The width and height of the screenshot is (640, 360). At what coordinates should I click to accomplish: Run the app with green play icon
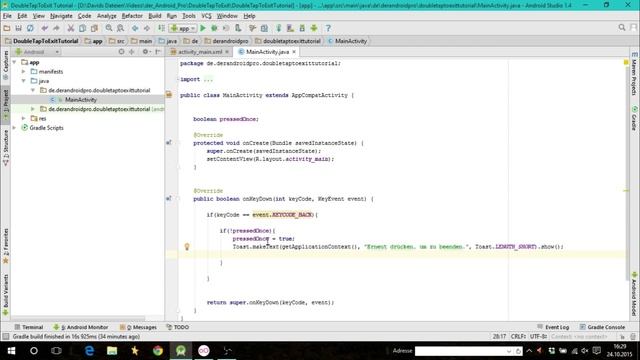[203, 28]
